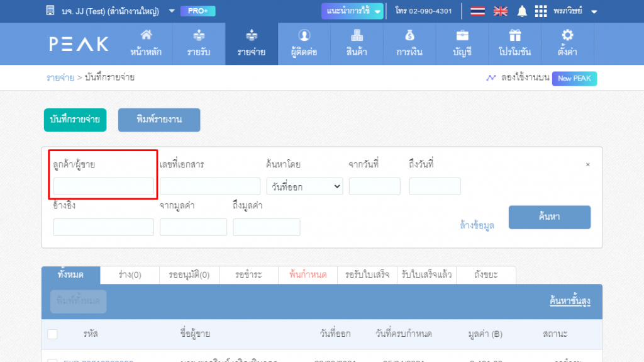Click the โทร 02-090-4301 phone text

tap(423, 11)
